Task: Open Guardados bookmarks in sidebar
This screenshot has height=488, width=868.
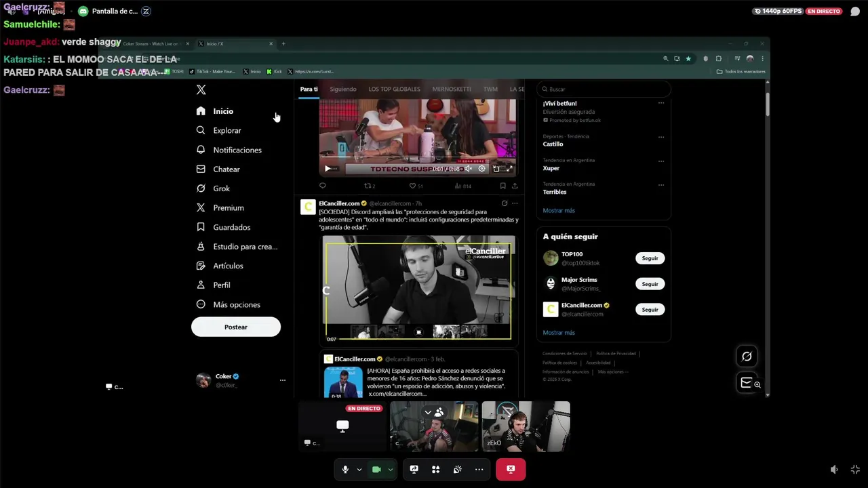Action: coord(223,227)
